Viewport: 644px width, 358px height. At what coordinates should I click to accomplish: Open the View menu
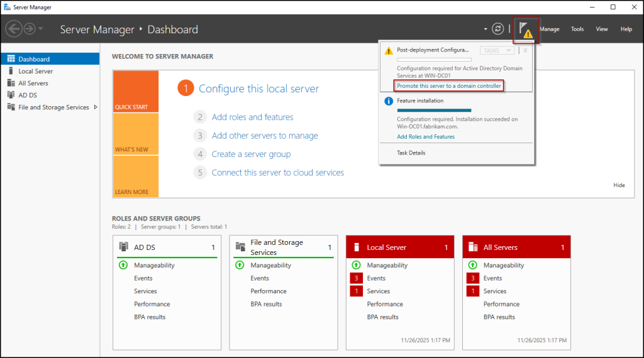point(602,29)
